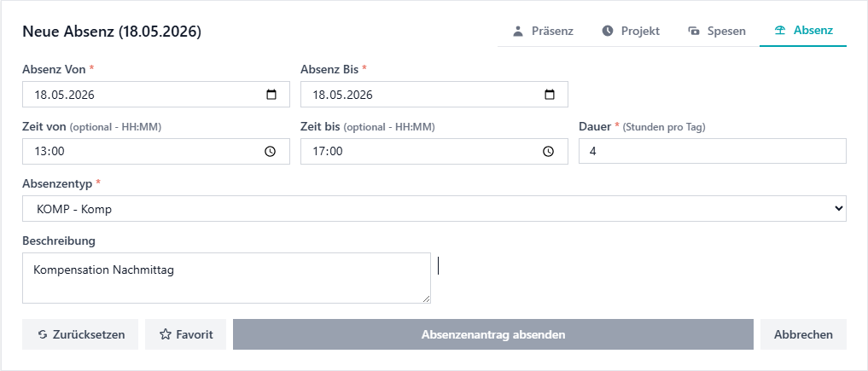Click the Beschreibung textarea resize handle
868x371 pixels.
[x=426, y=299]
